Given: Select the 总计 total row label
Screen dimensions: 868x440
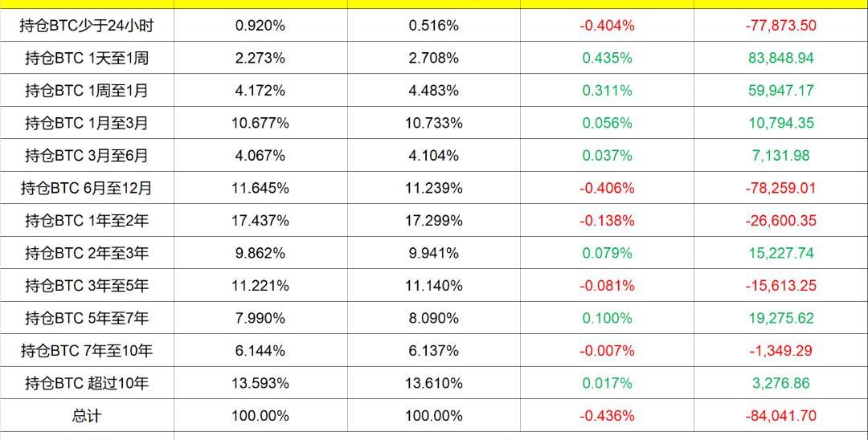Looking at the screenshot, I should pyautogui.click(x=87, y=416).
